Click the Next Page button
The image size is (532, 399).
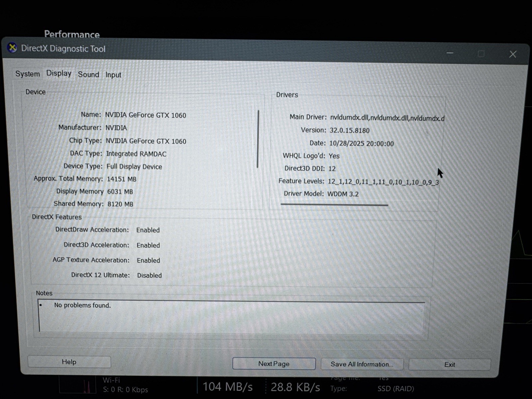click(274, 364)
